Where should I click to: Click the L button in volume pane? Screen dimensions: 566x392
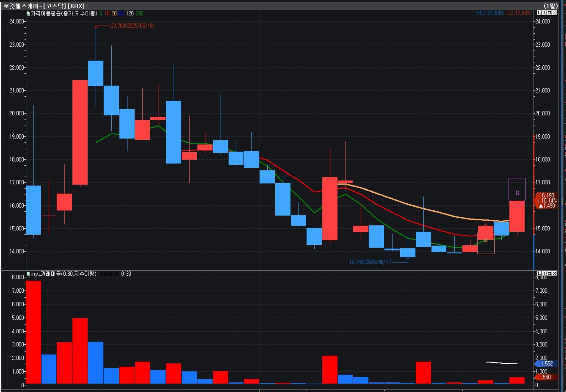point(539,274)
